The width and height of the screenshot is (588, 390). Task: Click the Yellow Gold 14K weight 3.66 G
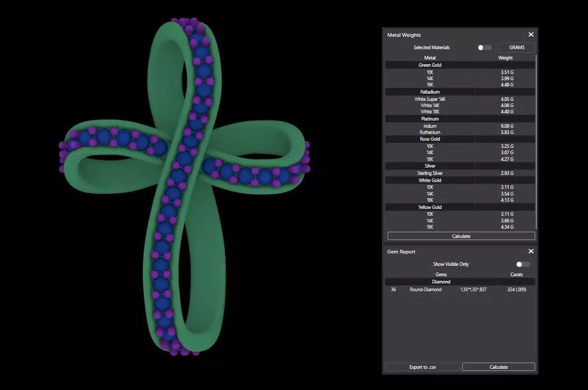coord(507,221)
